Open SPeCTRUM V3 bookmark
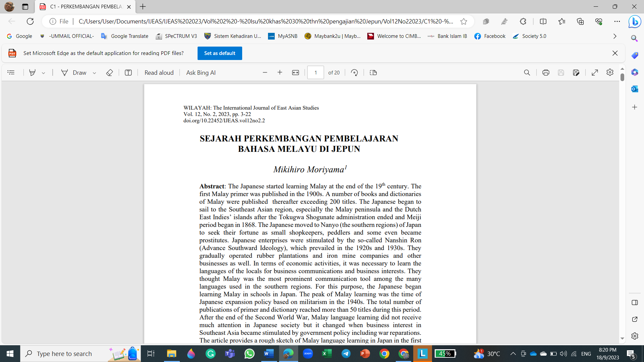The height and width of the screenshot is (362, 644). point(176,36)
